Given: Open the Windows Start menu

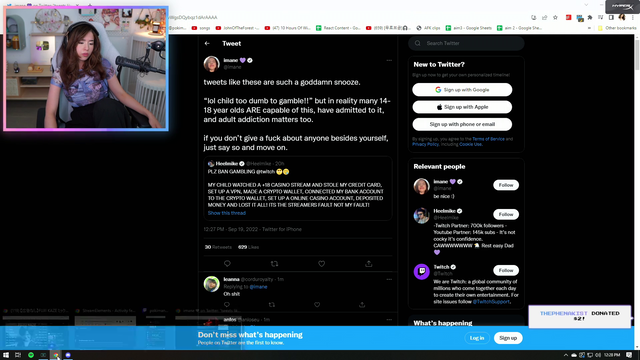Looking at the screenshot, I should click(6, 355).
